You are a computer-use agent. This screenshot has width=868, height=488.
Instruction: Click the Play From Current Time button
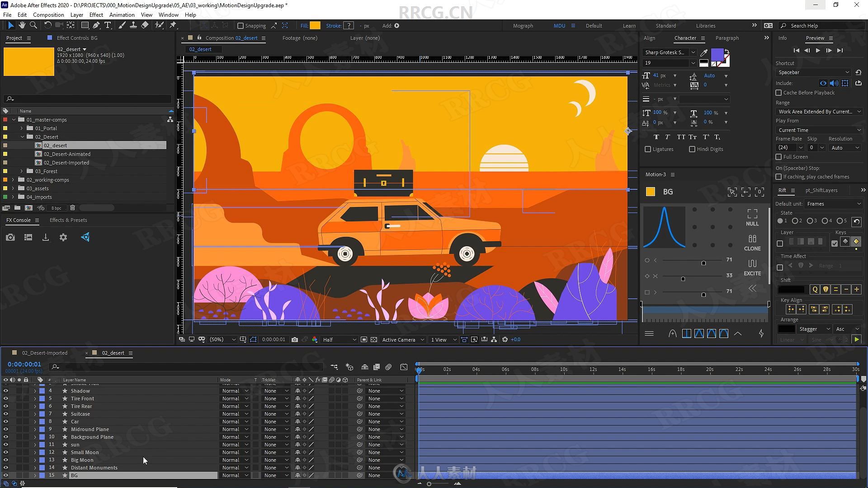coord(817,50)
